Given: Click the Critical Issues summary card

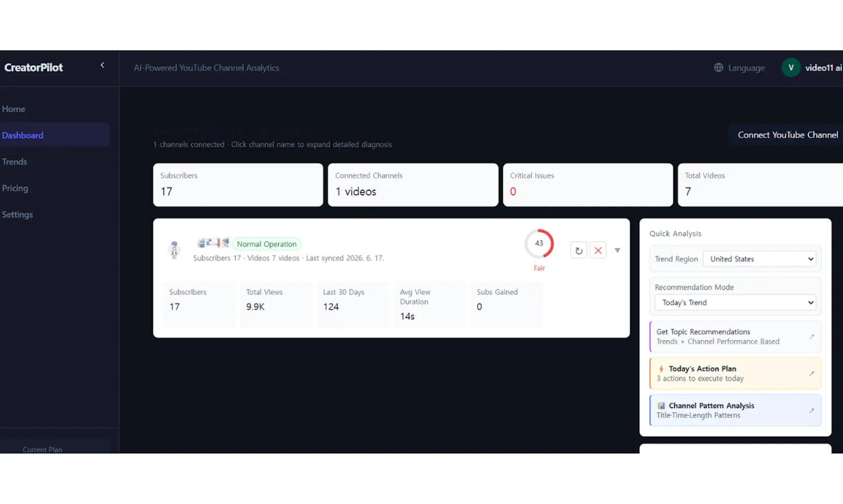Looking at the screenshot, I should [x=588, y=185].
